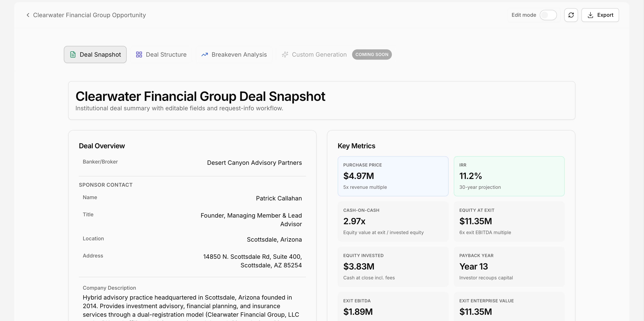Click the Cash-on-Cash metric card
644x321 pixels.
pyautogui.click(x=393, y=221)
